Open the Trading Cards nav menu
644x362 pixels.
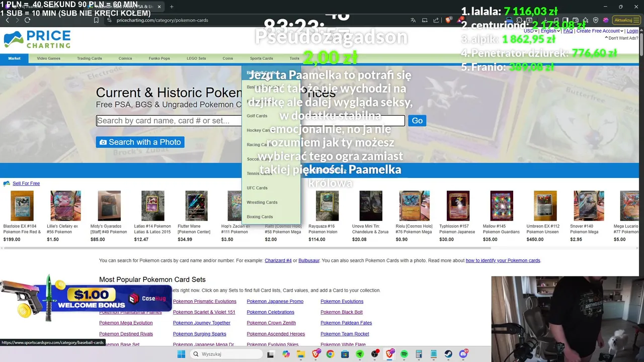[x=90, y=58]
